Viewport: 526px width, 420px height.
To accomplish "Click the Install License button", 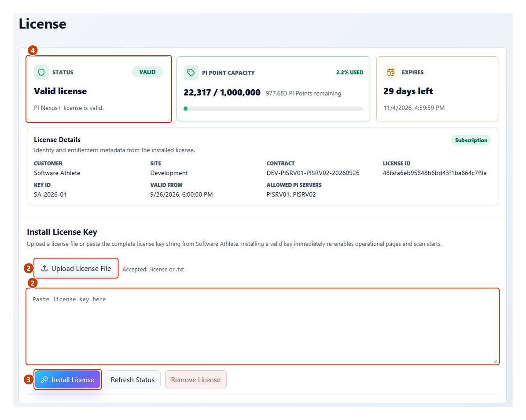I will coord(67,380).
